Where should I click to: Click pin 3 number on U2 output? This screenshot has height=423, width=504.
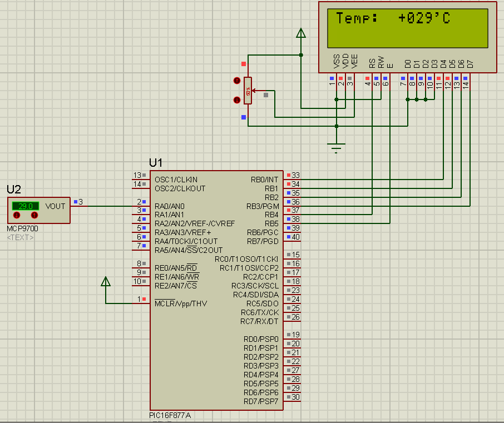coord(81,202)
